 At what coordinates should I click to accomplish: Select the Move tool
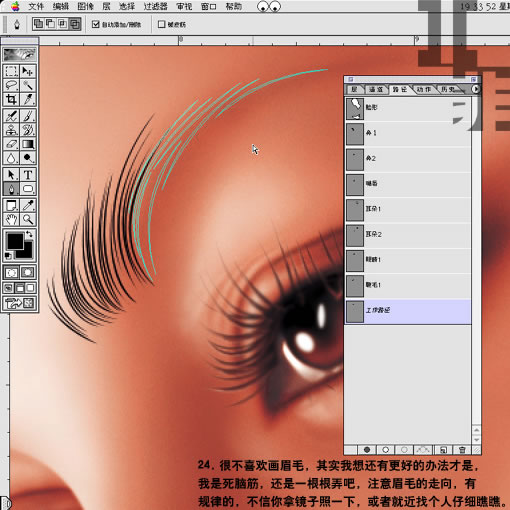[28, 71]
